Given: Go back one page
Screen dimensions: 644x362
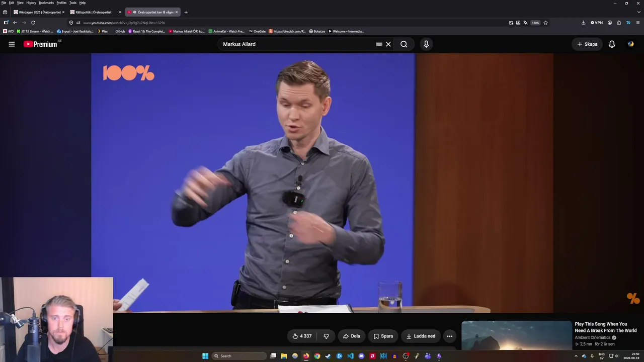Looking at the screenshot, I should point(15,23).
